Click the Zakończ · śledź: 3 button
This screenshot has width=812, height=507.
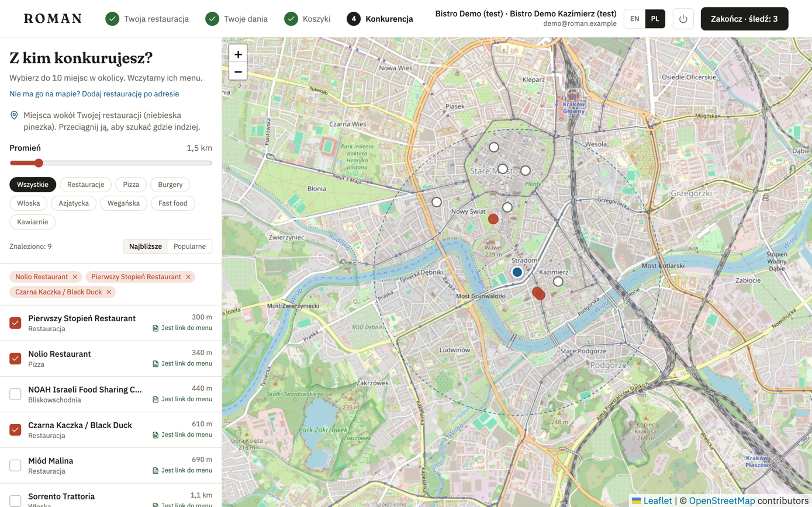pyautogui.click(x=744, y=19)
